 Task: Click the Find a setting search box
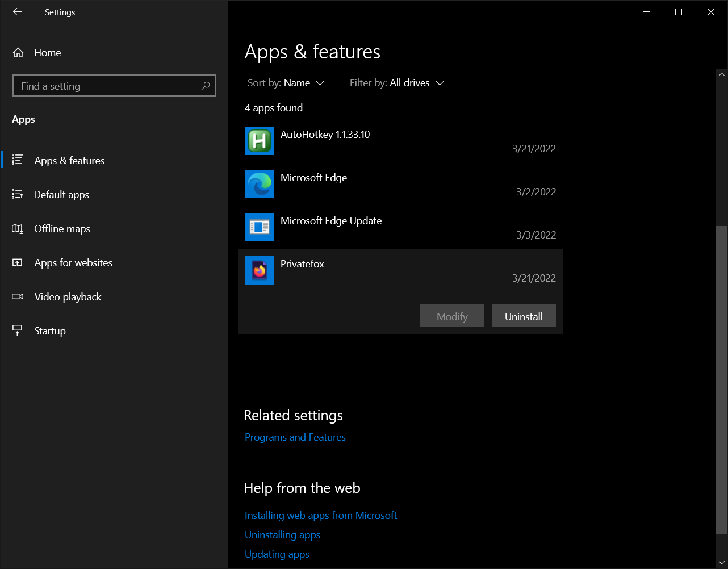[114, 86]
